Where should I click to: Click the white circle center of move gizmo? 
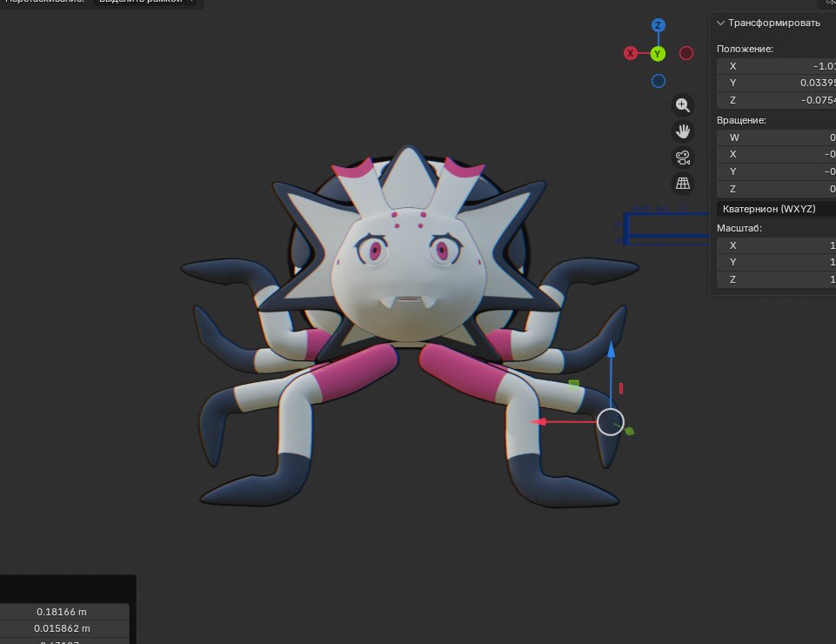pyautogui.click(x=611, y=422)
